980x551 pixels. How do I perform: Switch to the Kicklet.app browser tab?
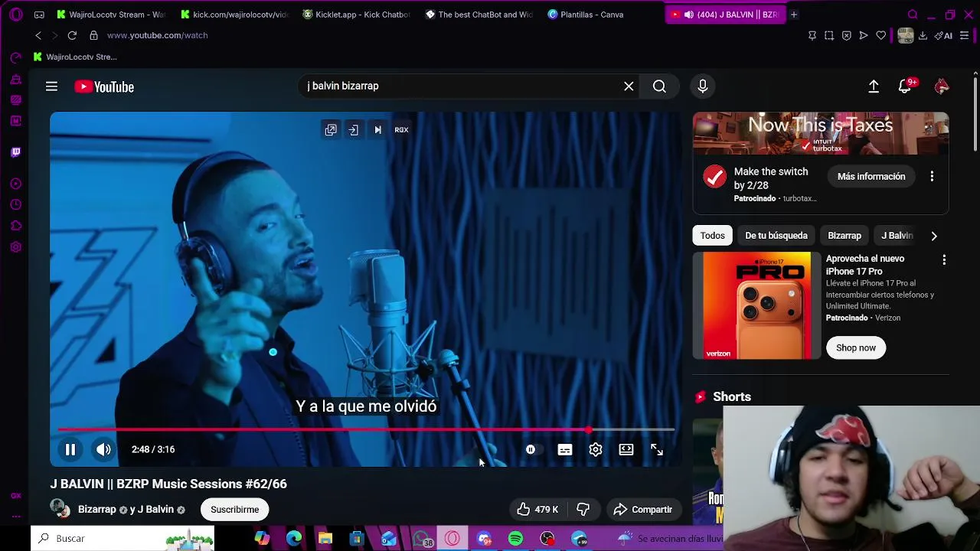pos(356,15)
